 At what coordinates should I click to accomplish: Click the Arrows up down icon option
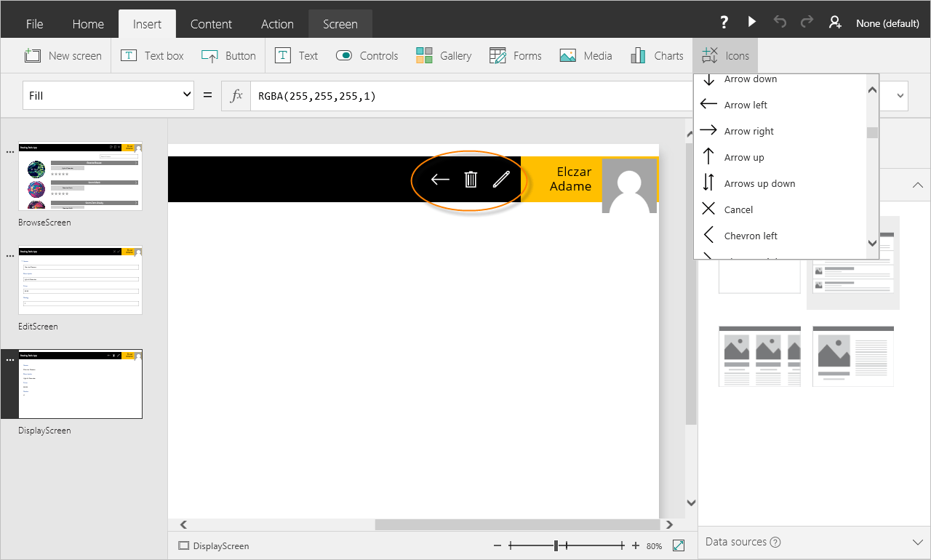coord(759,183)
